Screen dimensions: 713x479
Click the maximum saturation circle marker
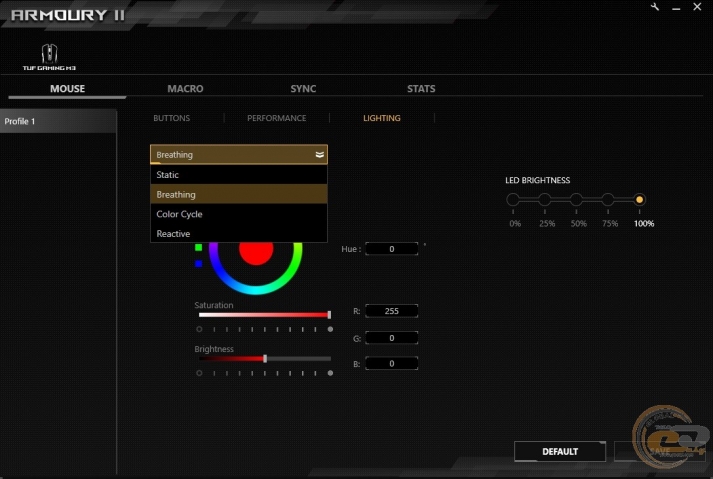coord(330,329)
